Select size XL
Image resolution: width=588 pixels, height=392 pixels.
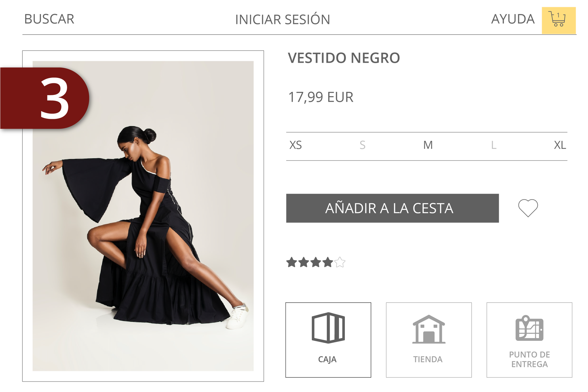(x=560, y=145)
